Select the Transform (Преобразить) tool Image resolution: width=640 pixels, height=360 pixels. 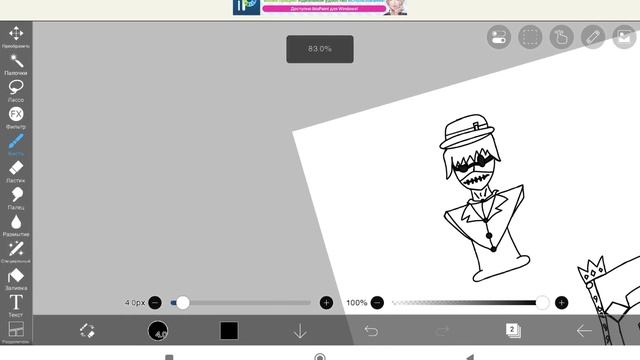[16, 37]
